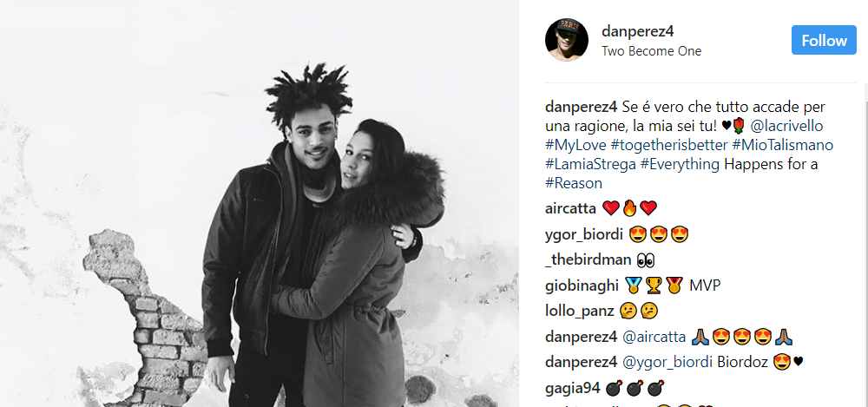
Task: Visit commenter _thebirdman's profile
Action: pyautogui.click(x=588, y=259)
